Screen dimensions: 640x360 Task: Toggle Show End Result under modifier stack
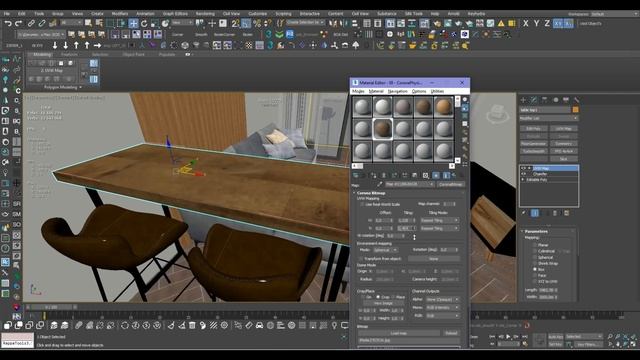[535, 213]
